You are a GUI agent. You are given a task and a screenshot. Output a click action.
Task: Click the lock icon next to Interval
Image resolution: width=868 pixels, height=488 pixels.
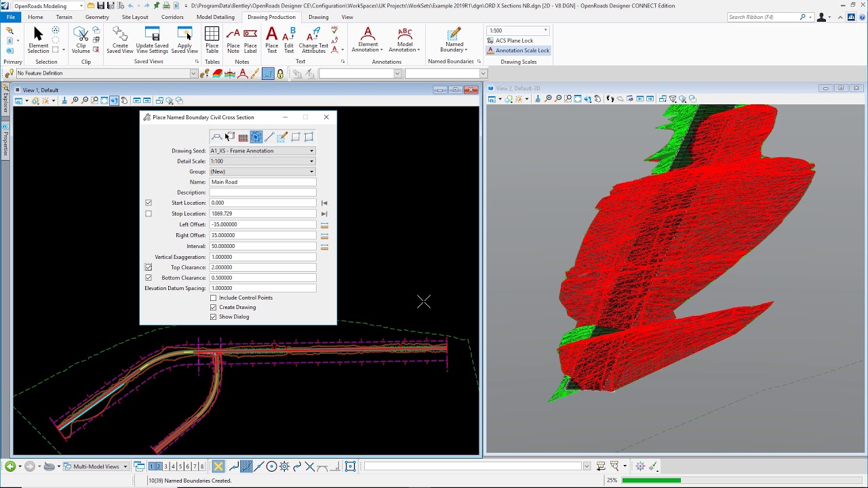[x=324, y=246]
